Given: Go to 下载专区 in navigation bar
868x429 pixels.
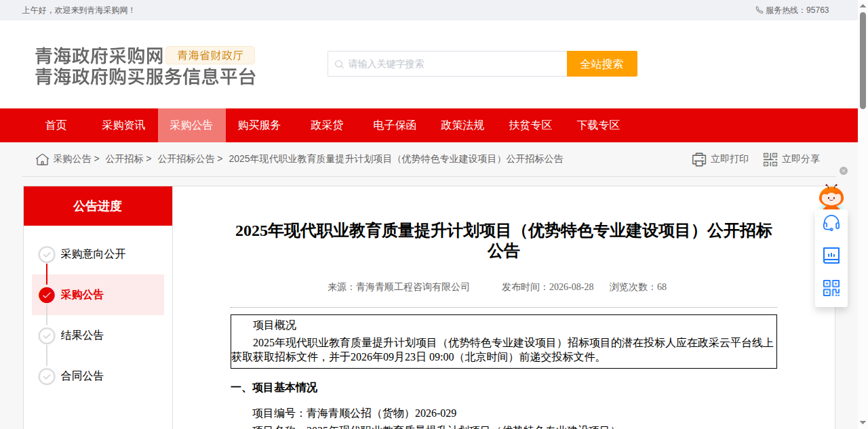Looking at the screenshot, I should [x=598, y=125].
